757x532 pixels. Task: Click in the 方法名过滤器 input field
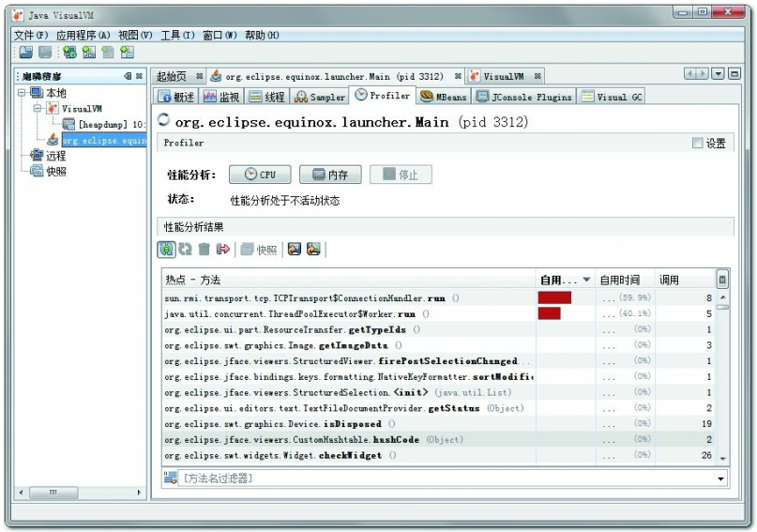pos(446,479)
